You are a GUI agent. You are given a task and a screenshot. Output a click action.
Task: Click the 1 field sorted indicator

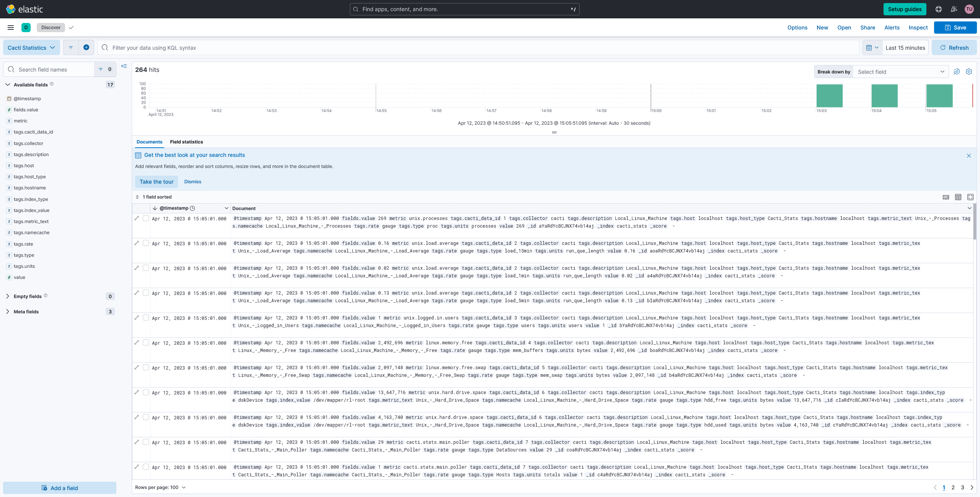point(154,197)
